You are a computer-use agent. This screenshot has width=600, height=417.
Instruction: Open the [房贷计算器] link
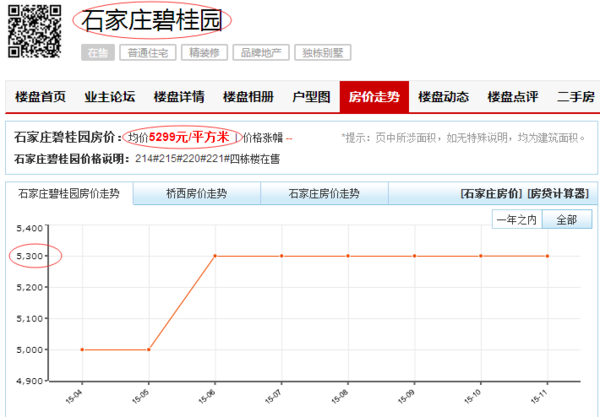558,194
